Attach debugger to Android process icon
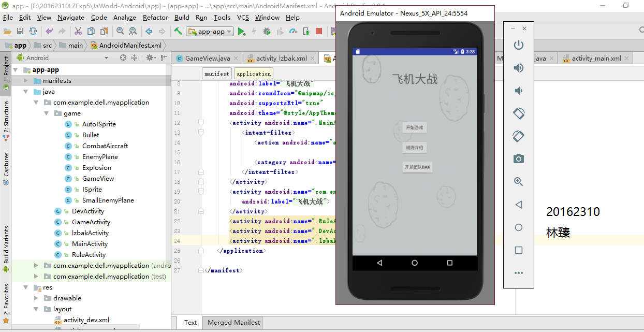The image size is (644, 332). (x=306, y=31)
